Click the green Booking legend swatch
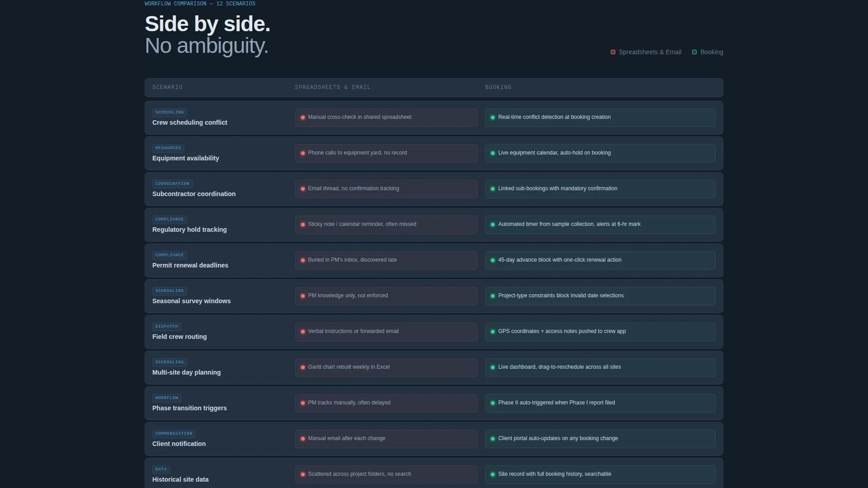 click(694, 52)
